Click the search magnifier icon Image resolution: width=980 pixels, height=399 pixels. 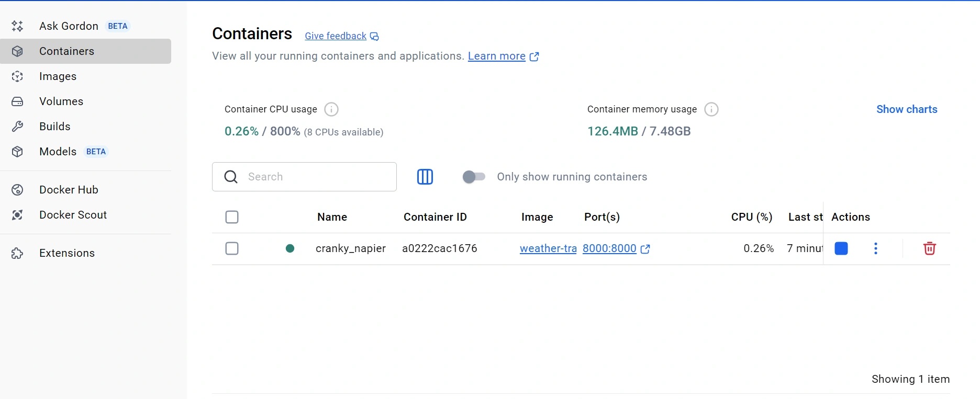click(x=231, y=177)
